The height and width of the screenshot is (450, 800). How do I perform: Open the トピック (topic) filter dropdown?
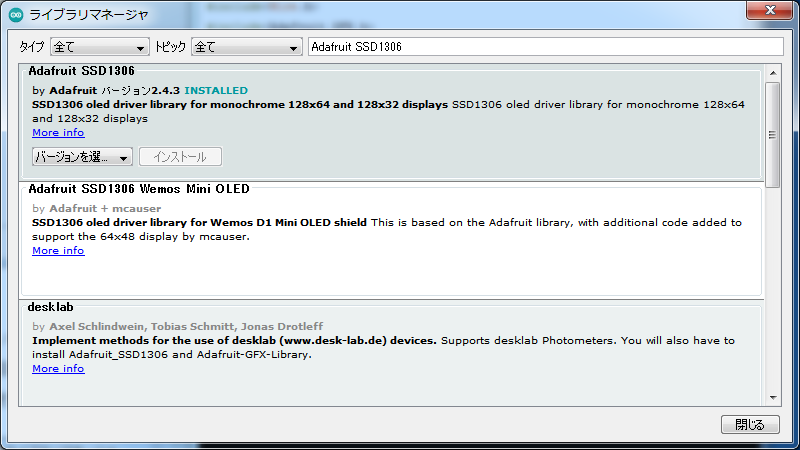pos(246,47)
